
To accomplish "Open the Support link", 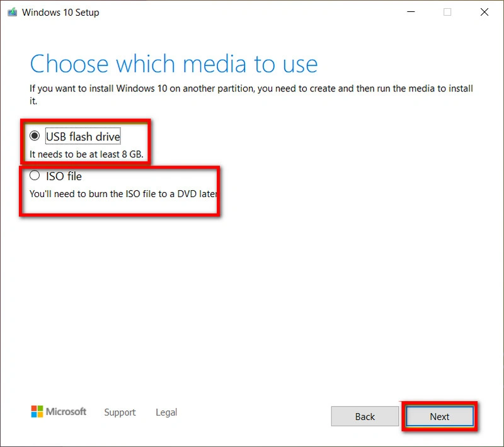I will [120, 412].
